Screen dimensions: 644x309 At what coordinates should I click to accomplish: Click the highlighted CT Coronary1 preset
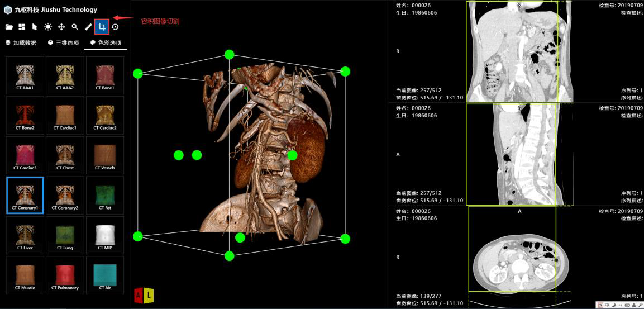coord(25,195)
